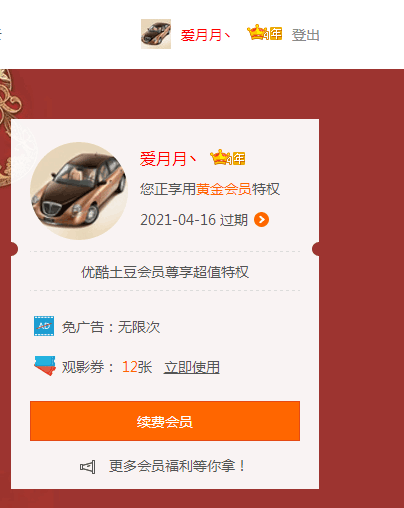Viewport: 404px width, 508px height.
Task: Click the orange 续费会员 button
Action: (165, 421)
